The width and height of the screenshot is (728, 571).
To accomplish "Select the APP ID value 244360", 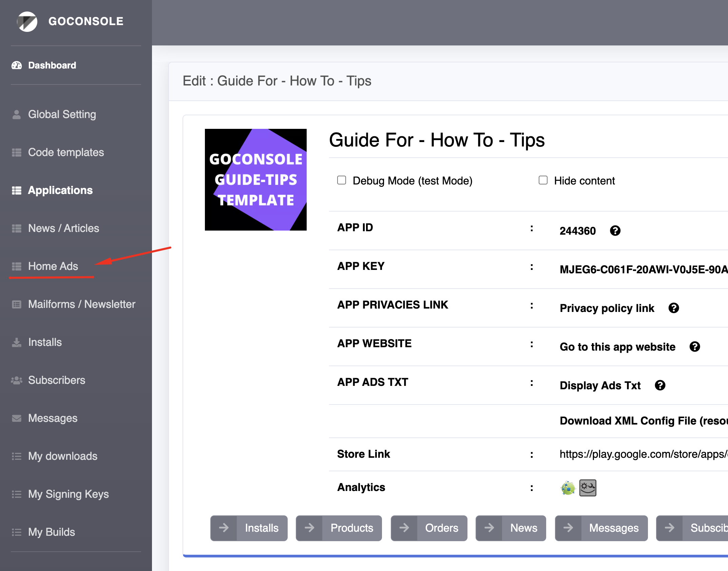I will point(577,231).
